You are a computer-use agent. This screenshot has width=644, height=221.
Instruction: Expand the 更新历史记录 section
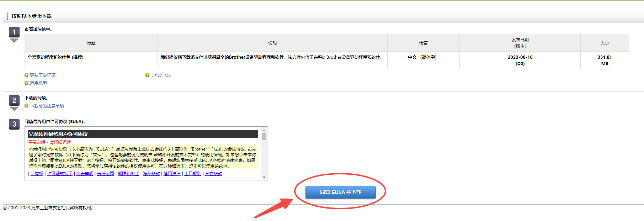coord(43,75)
